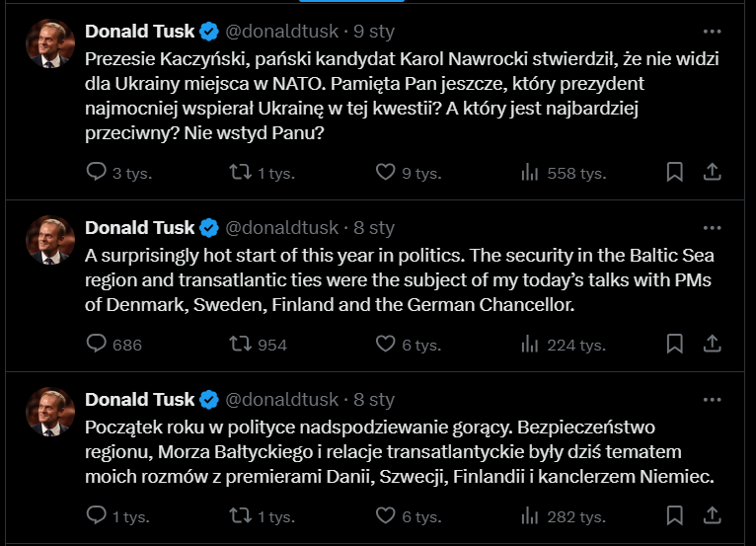This screenshot has height=546, width=756.
Task: Open the Donald Tusk name on the first tweet
Action: point(139,31)
